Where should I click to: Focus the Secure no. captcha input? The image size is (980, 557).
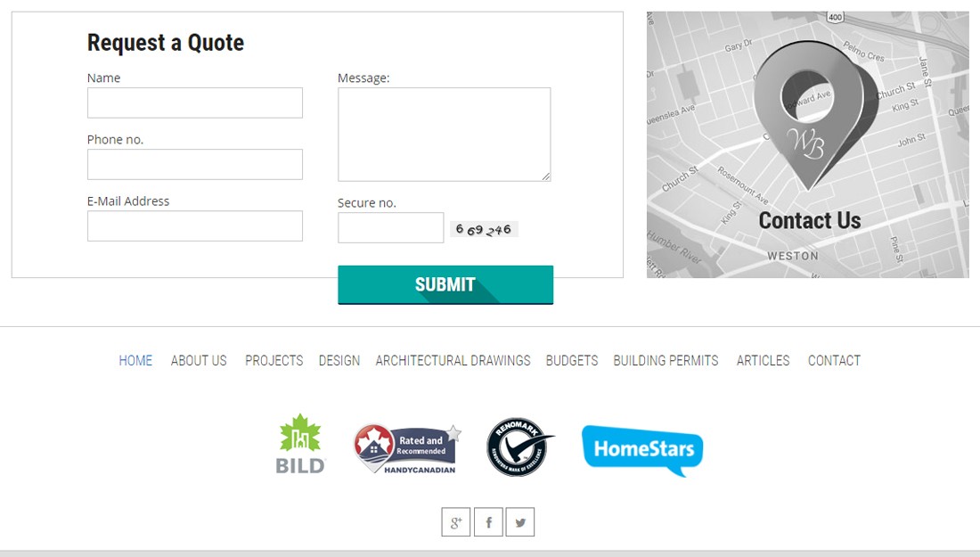coord(390,227)
